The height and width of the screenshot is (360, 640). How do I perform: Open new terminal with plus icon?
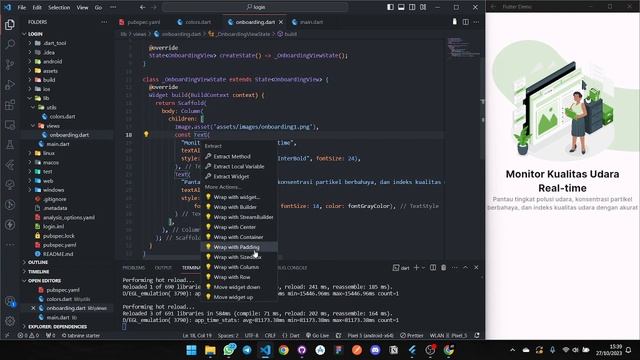416,268
